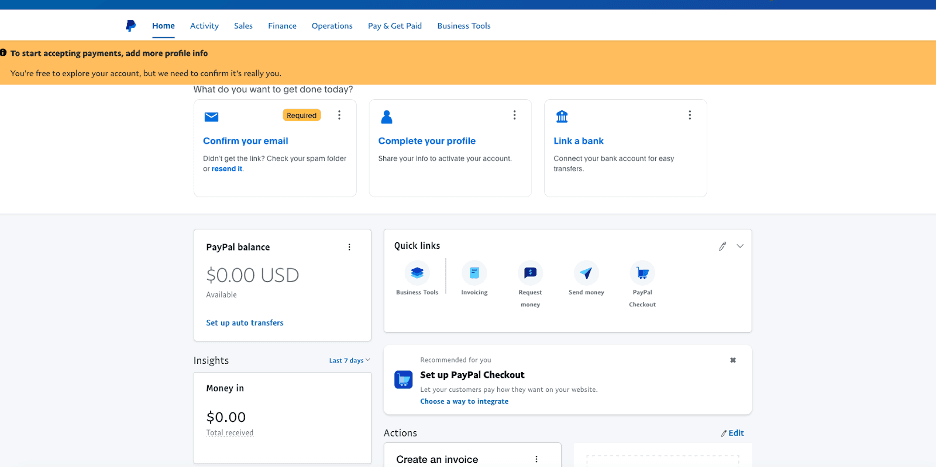Viewport: 936px width, 468px height.
Task: Open the Home tab
Action: click(164, 26)
